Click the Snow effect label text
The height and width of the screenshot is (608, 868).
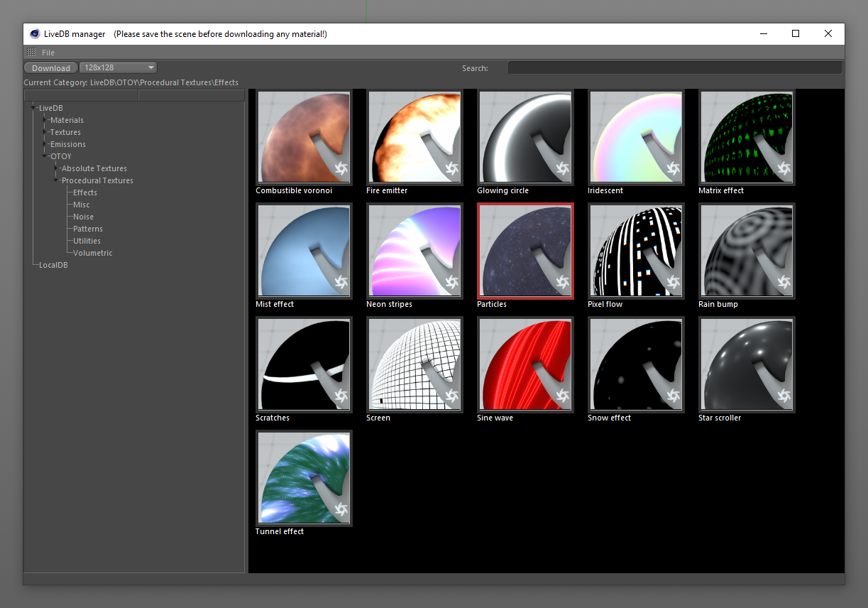point(609,418)
